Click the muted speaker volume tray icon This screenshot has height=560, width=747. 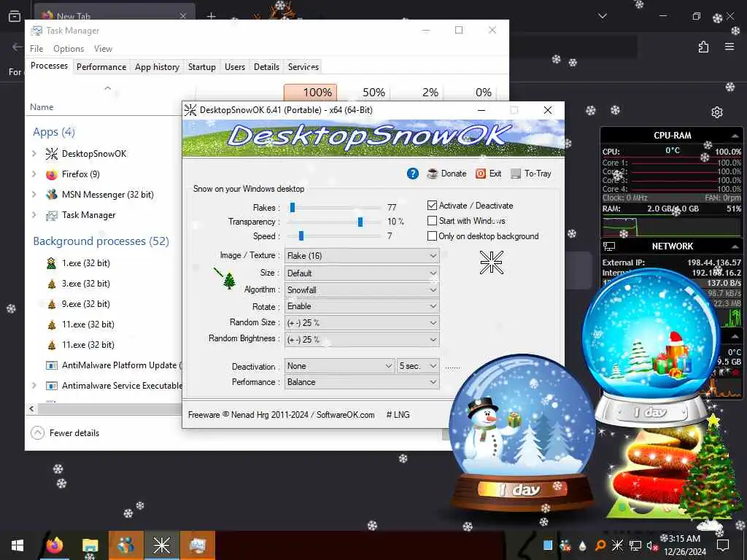[652, 545]
